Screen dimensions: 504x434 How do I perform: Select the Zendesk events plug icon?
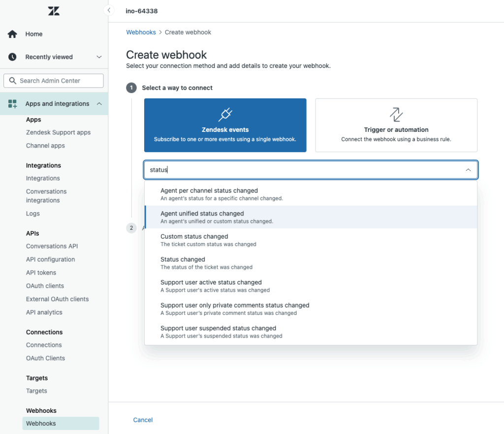pos(225,115)
